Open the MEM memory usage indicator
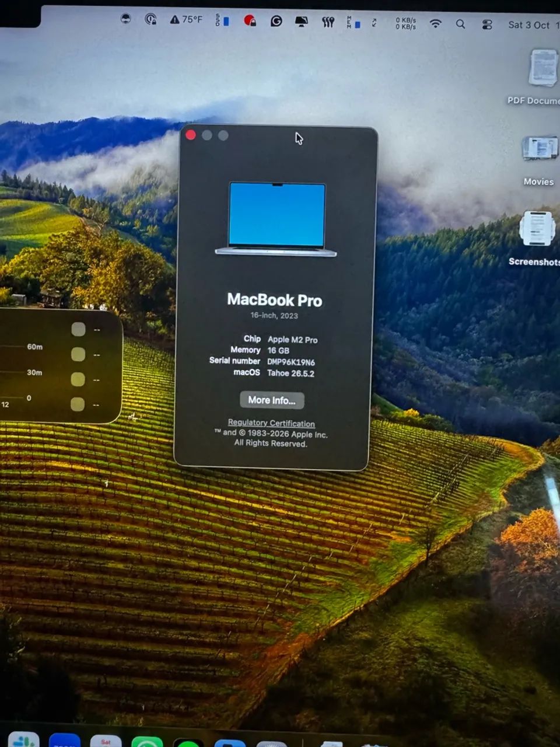The image size is (560, 747). point(353,23)
